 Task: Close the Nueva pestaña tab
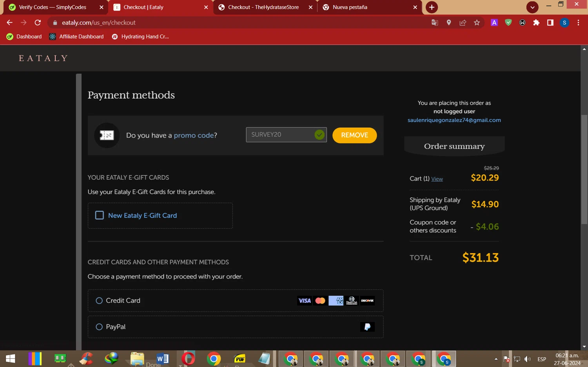415,7
